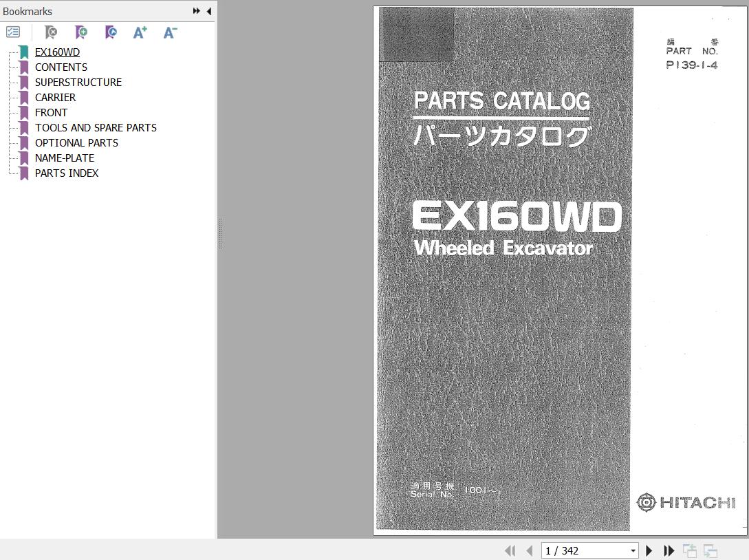Go to first page
The height and width of the screenshot is (560, 749).
click(510, 550)
